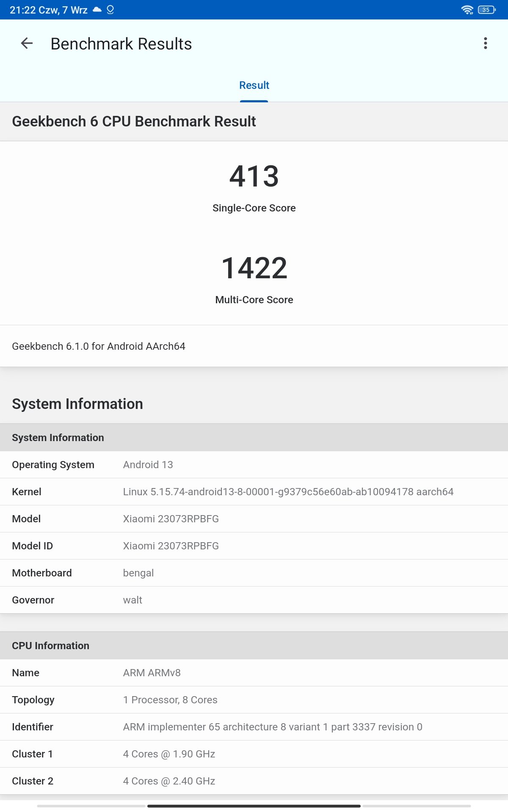Tap Cluster 1 value 4 Cores @ 1.90 GHz
This screenshot has width=508, height=812.
[169, 754]
